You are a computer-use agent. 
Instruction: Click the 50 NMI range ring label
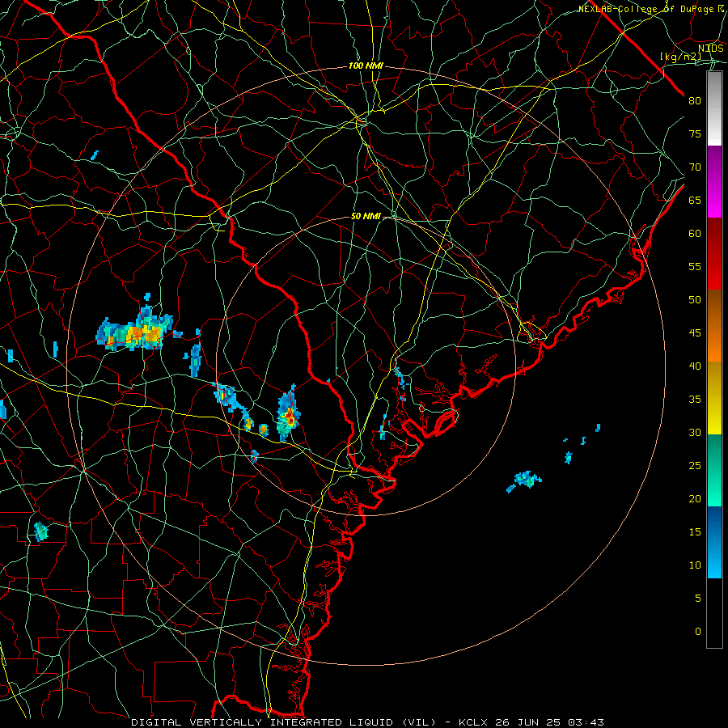[366, 216]
